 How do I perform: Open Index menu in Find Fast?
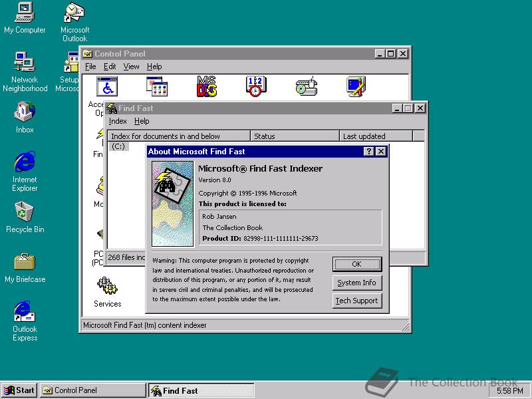[x=118, y=121]
